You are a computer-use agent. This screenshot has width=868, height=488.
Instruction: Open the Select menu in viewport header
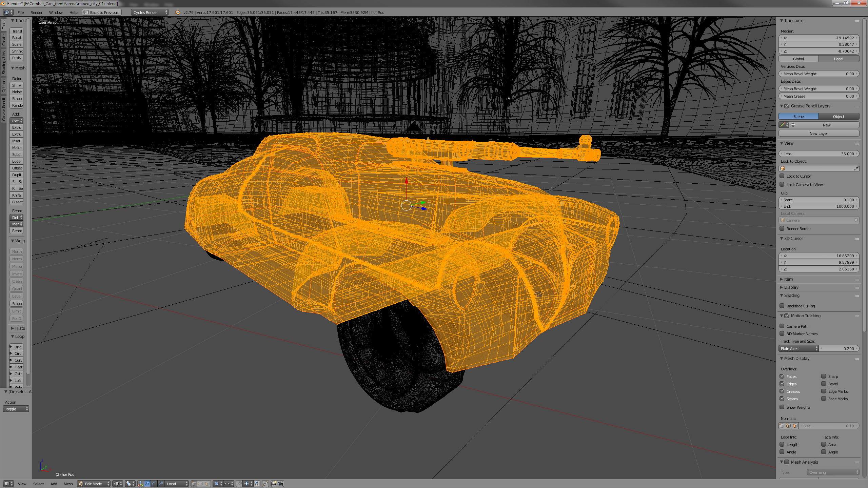(x=38, y=484)
